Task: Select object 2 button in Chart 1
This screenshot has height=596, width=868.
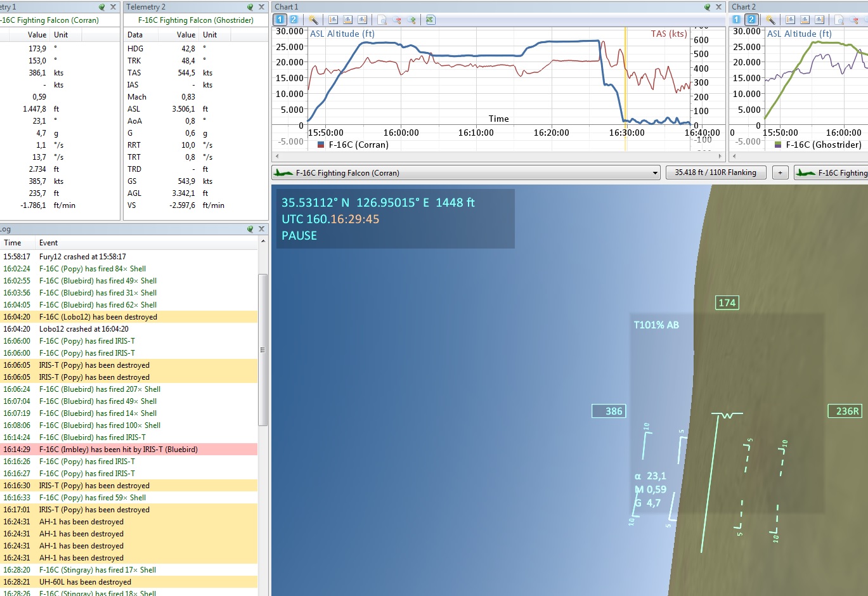Action: pyautogui.click(x=294, y=20)
